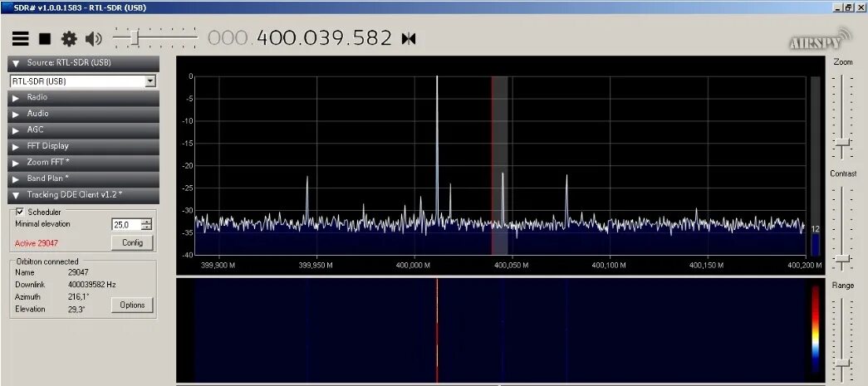Click the SDR# title bar app icon
Viewport: 868px width, 386px height.
[7, 7]
